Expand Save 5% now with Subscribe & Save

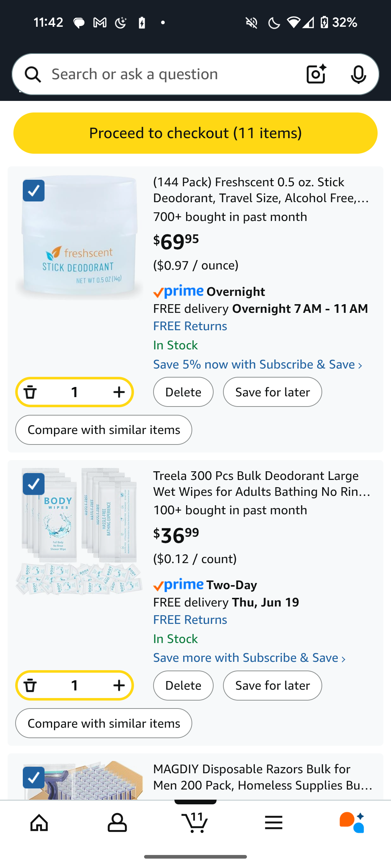[257, 365]
